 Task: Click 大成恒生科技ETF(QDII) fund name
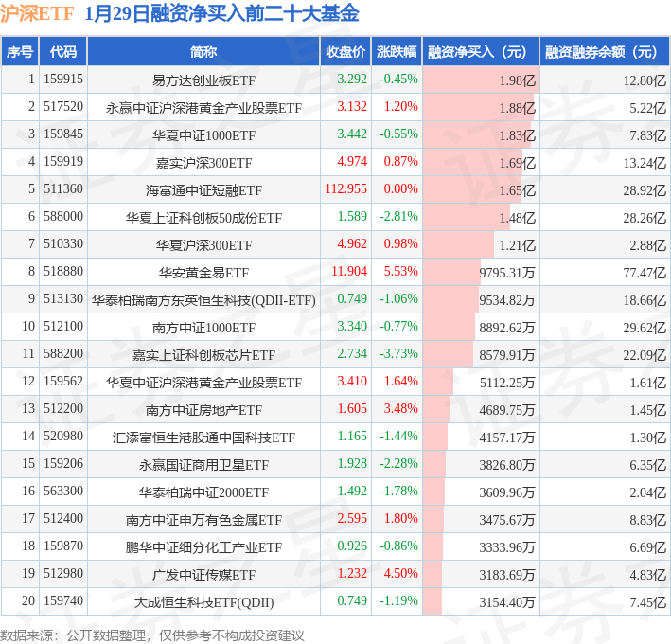tap(203, 602)
